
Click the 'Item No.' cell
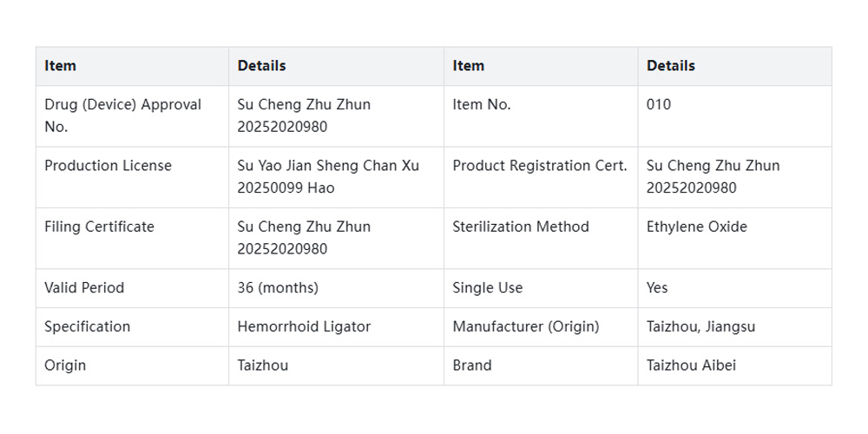pos(482,105)
